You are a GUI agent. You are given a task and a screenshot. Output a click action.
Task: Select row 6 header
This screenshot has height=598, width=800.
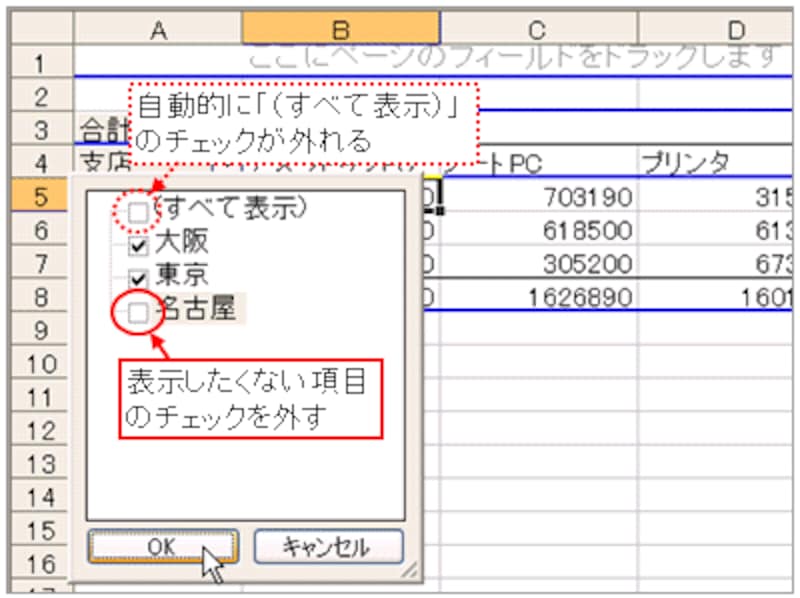click(40, 230)
